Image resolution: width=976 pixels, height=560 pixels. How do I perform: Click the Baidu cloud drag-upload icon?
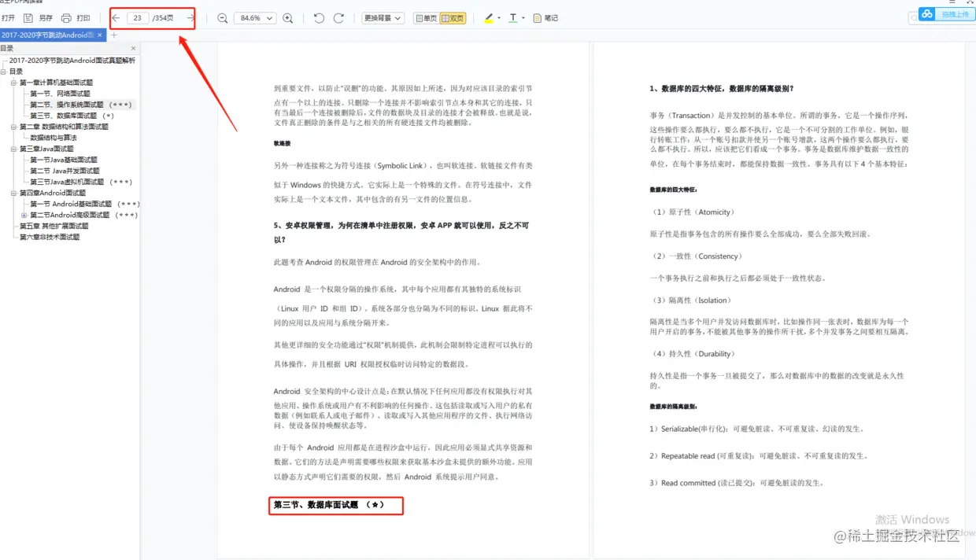[x=927, y=14]
